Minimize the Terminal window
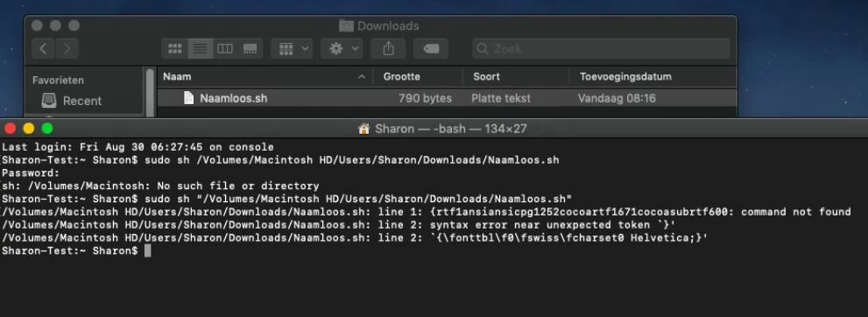The image size is (868, 317). click(29, 129)
